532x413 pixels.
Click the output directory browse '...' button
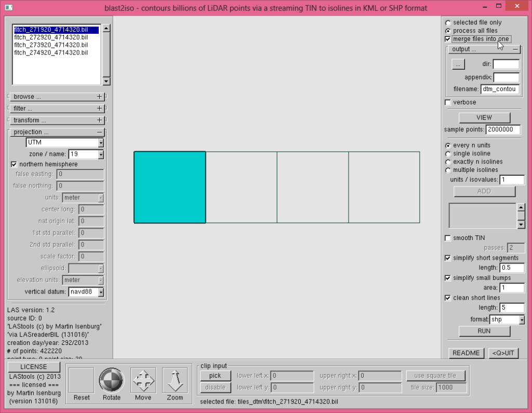458,64
